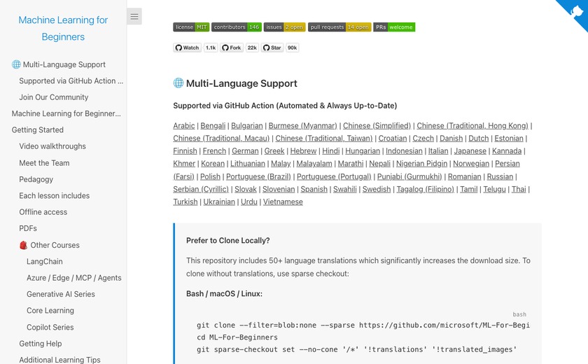
Task: Open Core Learning sidebar item
Action: point(50,311)
